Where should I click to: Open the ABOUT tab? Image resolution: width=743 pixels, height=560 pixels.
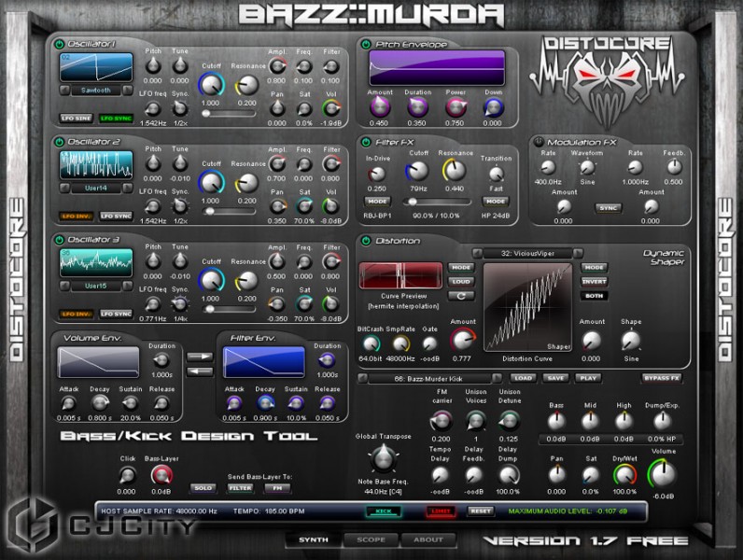coord(428,539)
